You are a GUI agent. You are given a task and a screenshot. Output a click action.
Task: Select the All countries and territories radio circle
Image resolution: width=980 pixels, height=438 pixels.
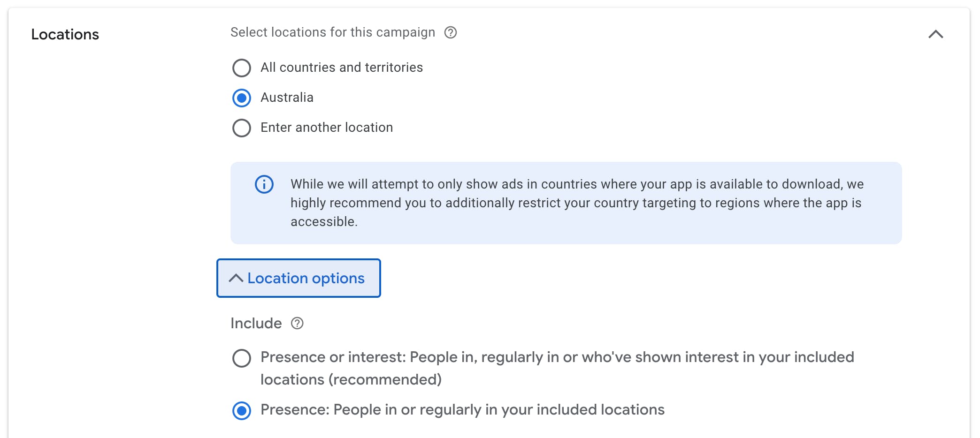point(242,68)
